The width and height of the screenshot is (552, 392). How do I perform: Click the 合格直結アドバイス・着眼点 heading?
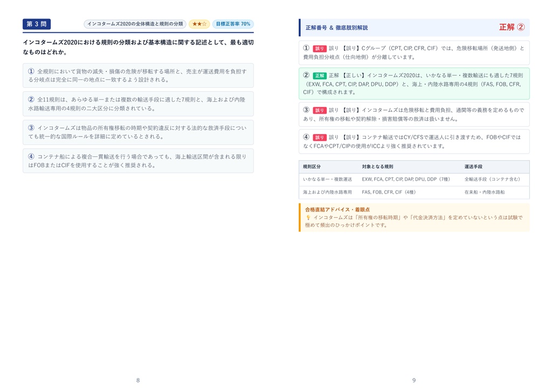point(337,210)
